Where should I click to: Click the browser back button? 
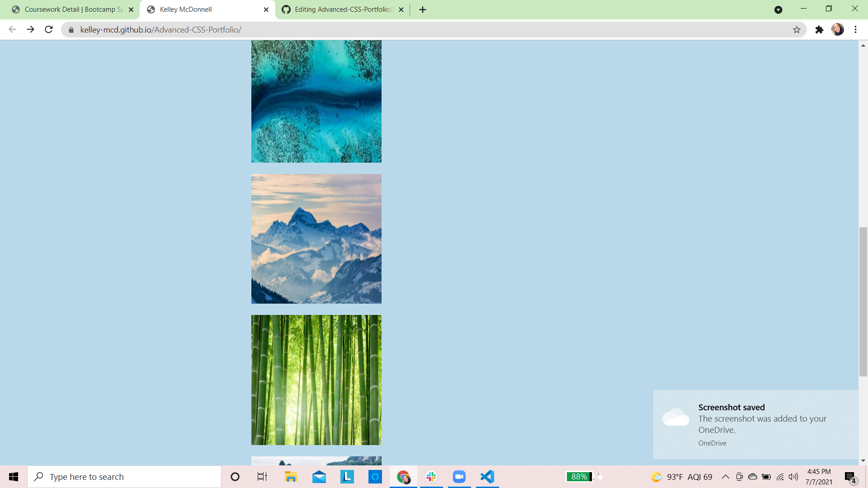click(12, 29)
